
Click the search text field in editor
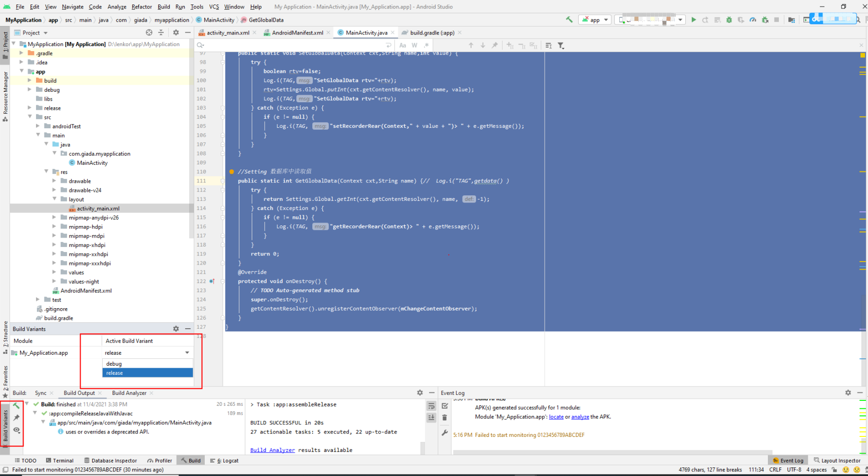(x=294, y=45)
